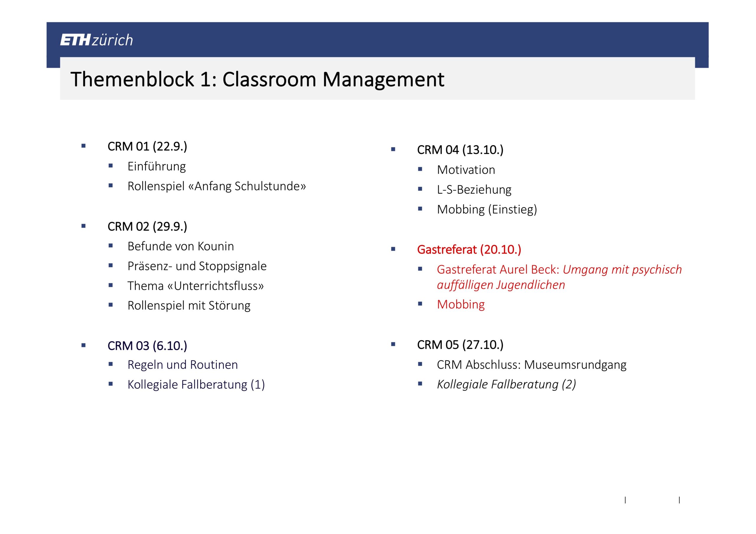
Task: Select the CRM 04 (13.10.) heading
Action: 460,150
